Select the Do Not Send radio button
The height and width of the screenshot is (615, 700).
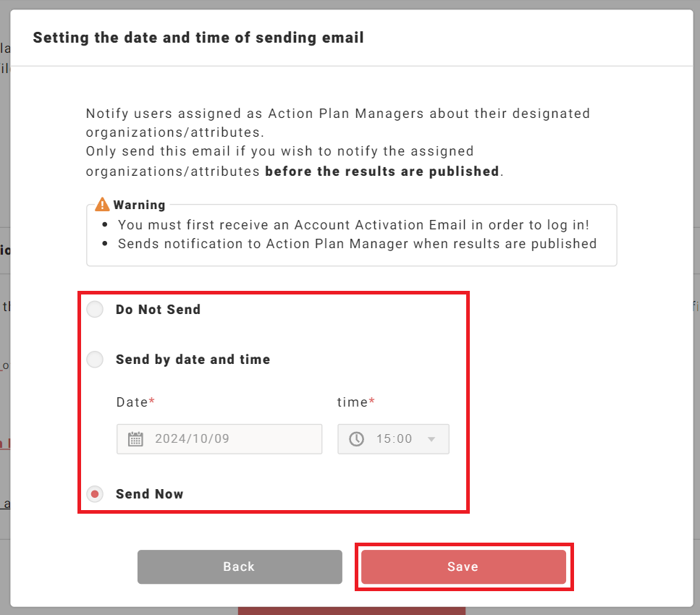coord(95,310)
